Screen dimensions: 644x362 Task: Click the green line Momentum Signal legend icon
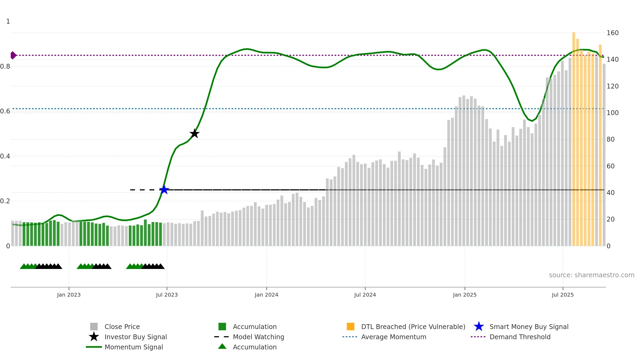[x=94, y=347]
